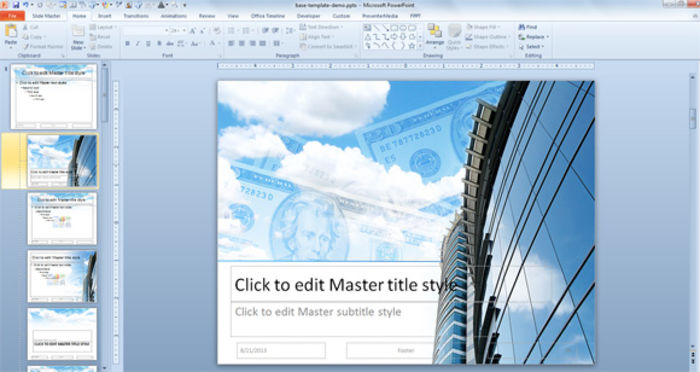Click the Save icon in quick access toolbar
Viewport: 700px width, 372px height.
tap(16, 5)
